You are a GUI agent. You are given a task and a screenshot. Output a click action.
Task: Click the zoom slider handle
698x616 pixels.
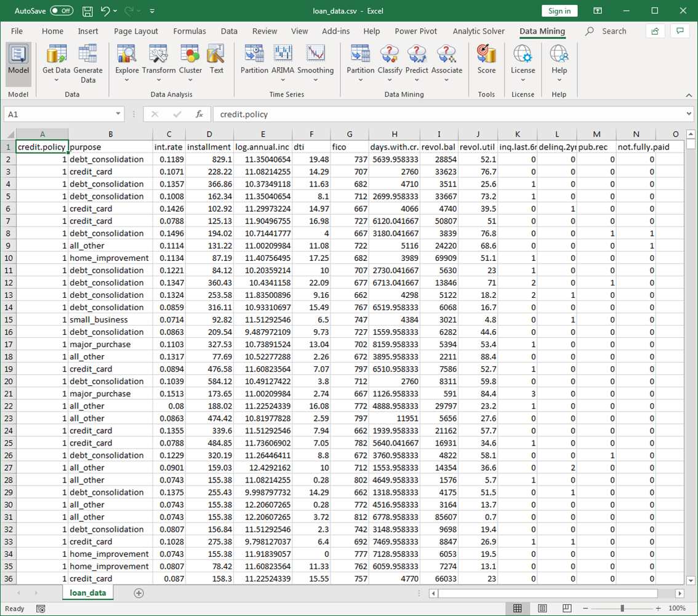point(622,609)
